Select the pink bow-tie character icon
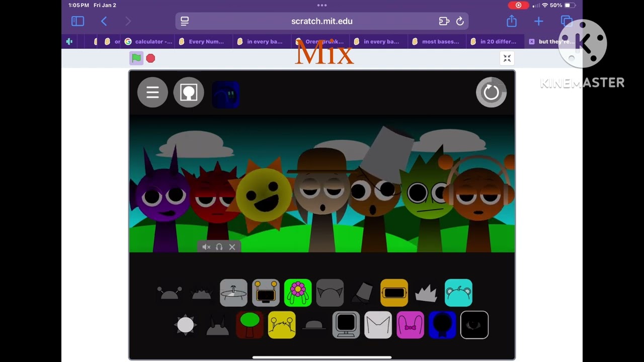644x362 pixels. (410, 325)
